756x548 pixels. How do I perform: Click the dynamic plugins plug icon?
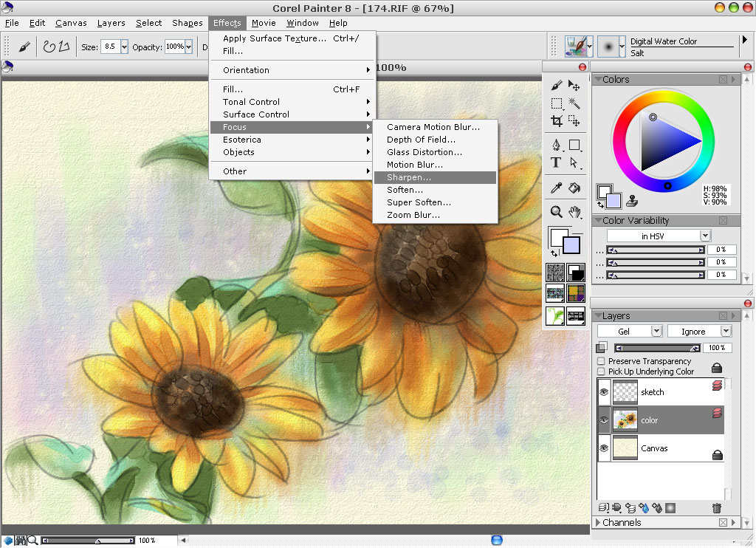[616, 507]
